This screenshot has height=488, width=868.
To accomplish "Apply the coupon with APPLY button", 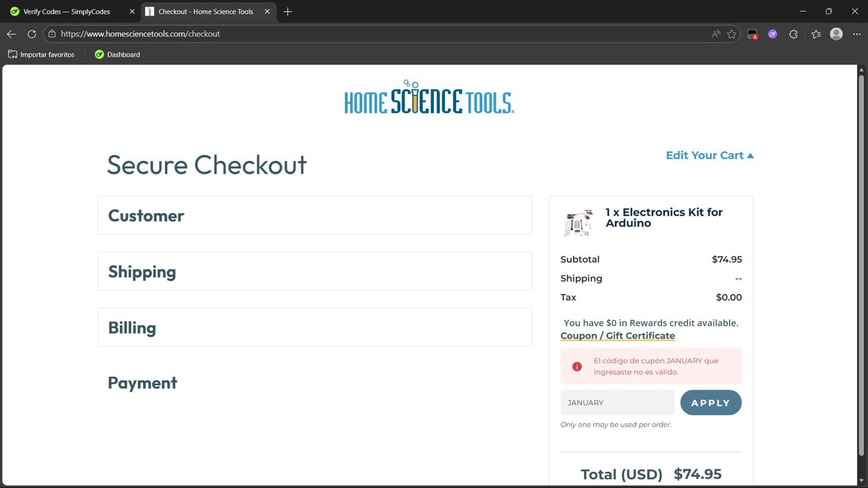I will [x=711, y=402].
